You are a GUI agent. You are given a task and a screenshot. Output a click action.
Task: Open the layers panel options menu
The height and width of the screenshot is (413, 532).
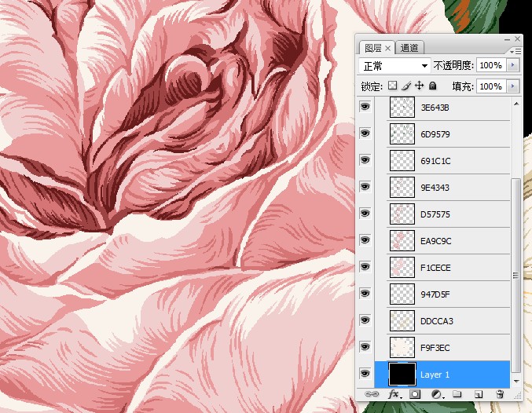(515, 51)
